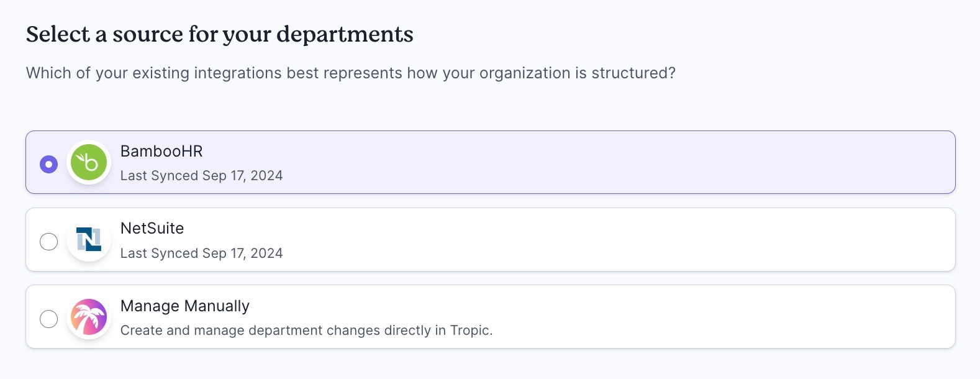The width and height of the screenshot is (980, 379).
Task: Click the Select a source heading
Action: click(x=220, y=34)
